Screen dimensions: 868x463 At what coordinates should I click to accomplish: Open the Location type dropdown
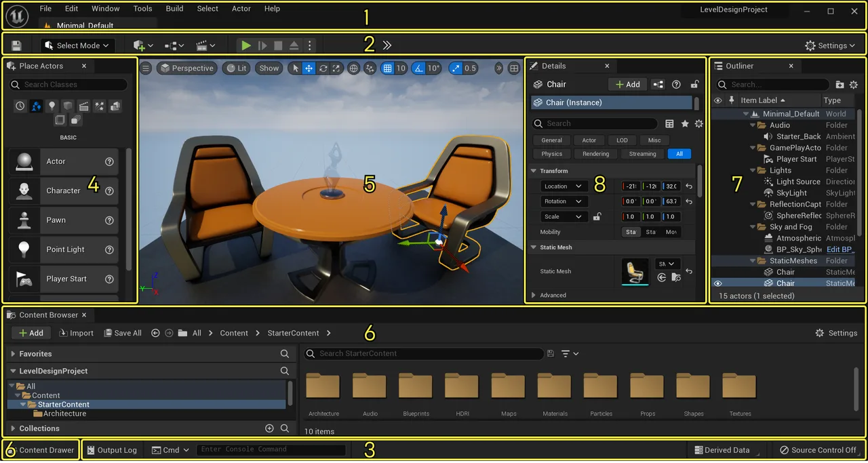[x=564, y=186]
